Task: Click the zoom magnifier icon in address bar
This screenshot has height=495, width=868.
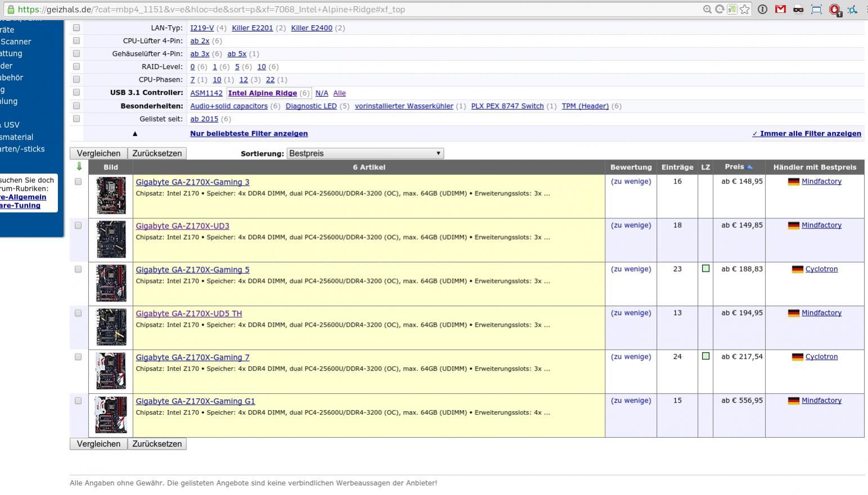Action: click(707, 9)
